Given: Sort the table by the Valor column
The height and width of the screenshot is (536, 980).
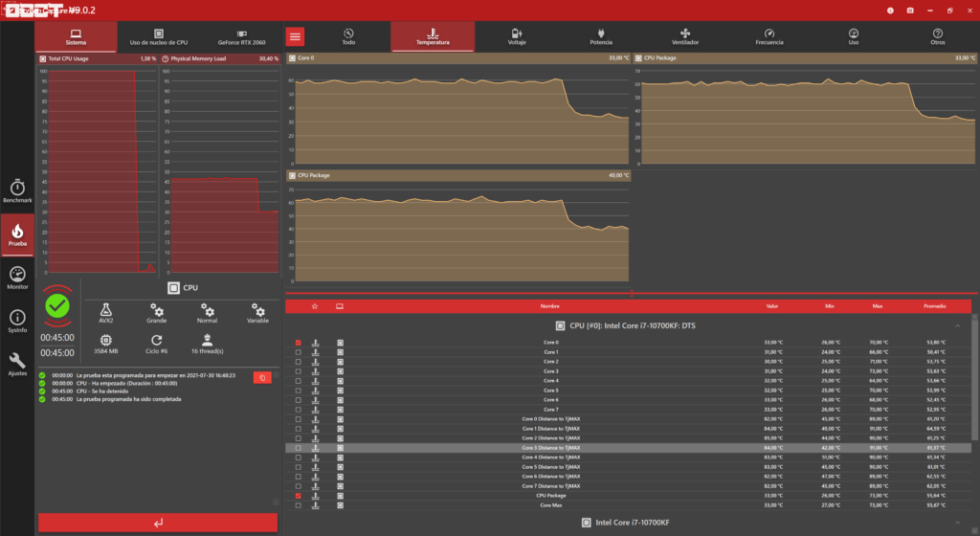Looking at the screenshot, I should [x=772, y=306].
